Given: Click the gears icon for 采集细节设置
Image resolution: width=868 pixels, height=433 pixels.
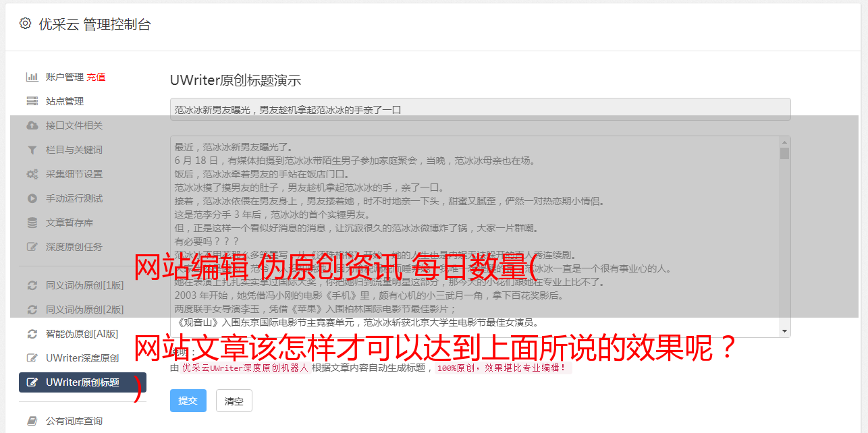Looking at the screenshot, I should point(32,174).
